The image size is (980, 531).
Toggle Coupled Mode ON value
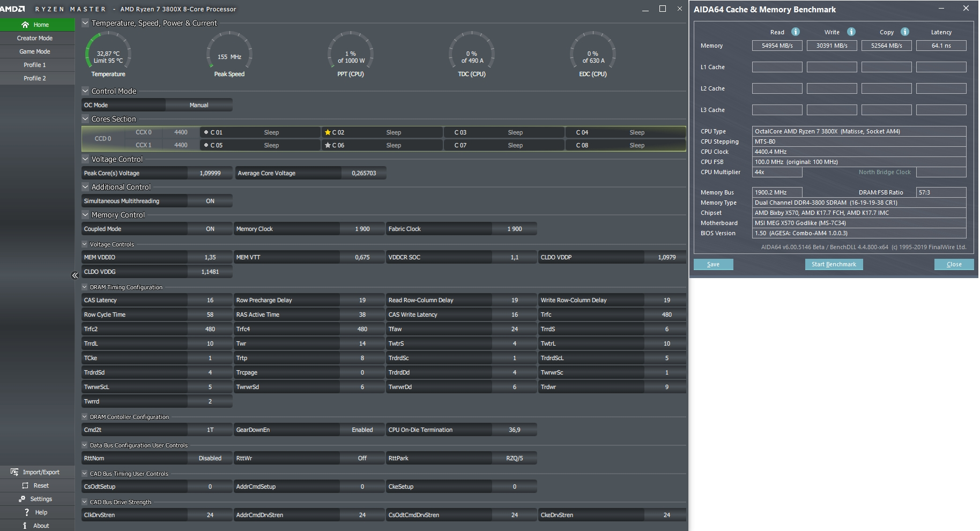point(210,229)
